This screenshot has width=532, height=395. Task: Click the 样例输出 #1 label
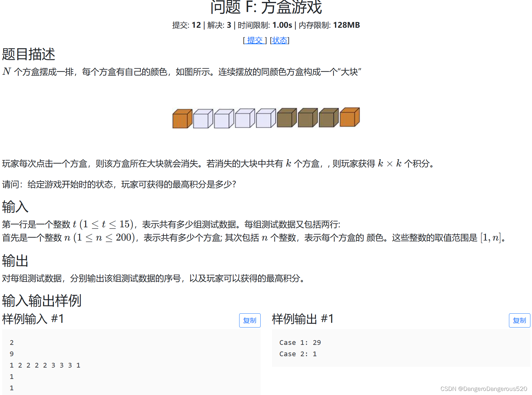[x=303, y=319]
